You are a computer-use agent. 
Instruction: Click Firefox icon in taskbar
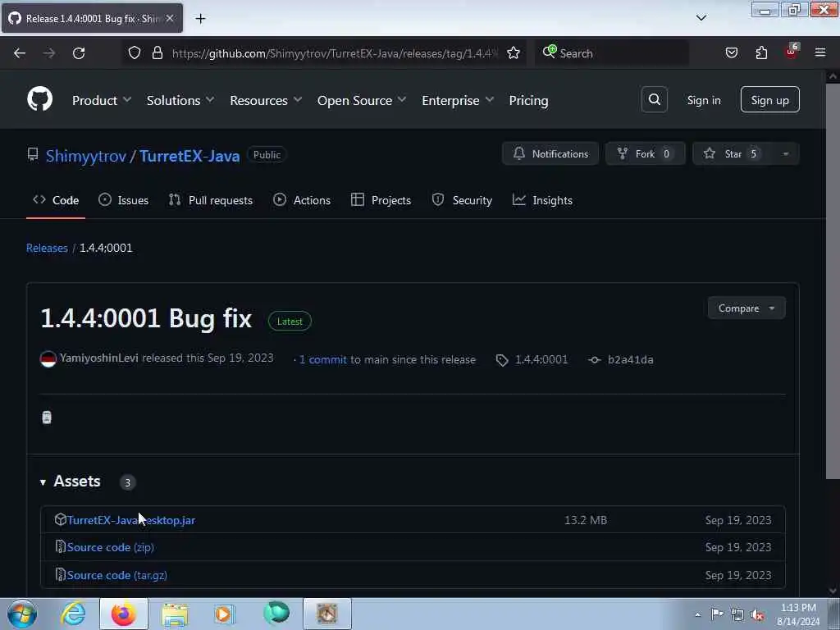tap(123, 614)
